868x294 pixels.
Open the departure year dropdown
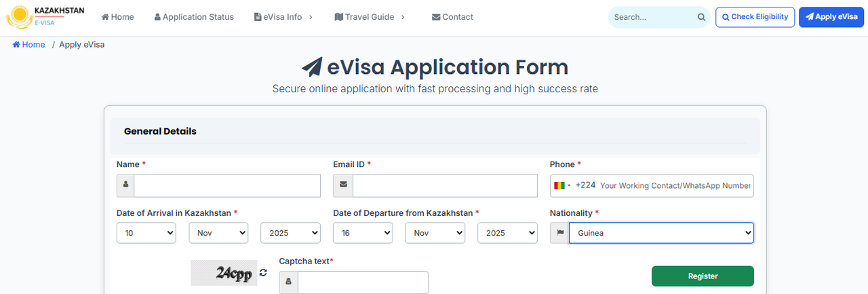[x=507, y=234]
